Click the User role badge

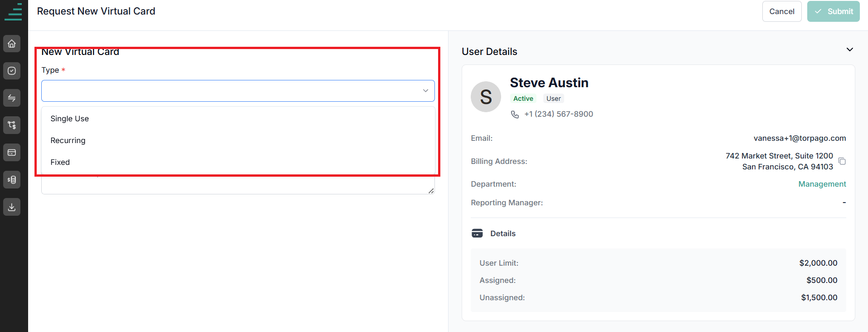coord(554,99)
